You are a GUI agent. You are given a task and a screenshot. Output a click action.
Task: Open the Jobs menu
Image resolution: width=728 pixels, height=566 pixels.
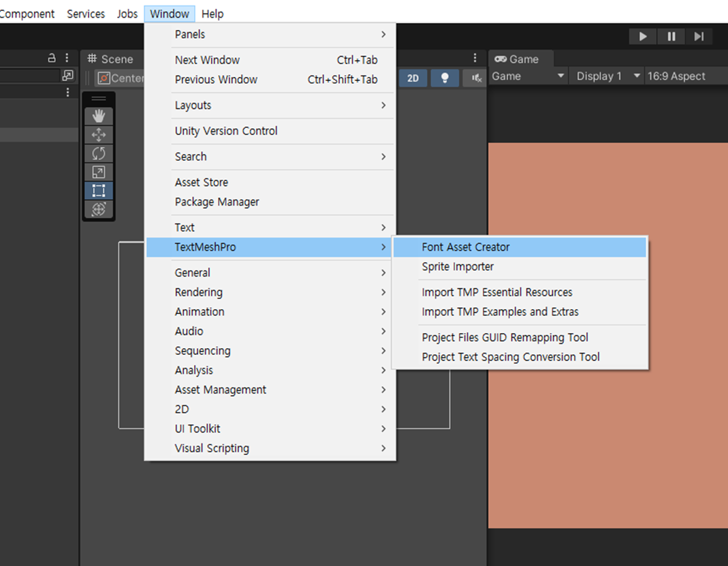[x=127, y=14]
